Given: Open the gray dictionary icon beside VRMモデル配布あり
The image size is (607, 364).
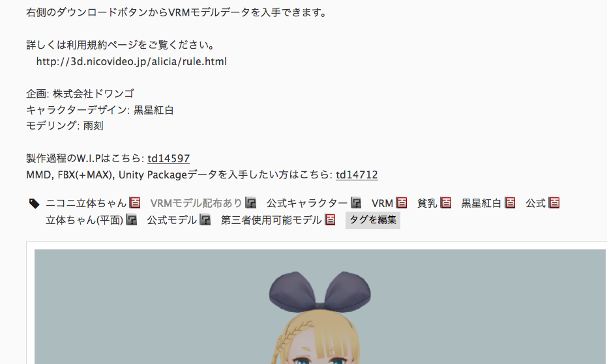Looking at the screenshot, I should 251,203.
